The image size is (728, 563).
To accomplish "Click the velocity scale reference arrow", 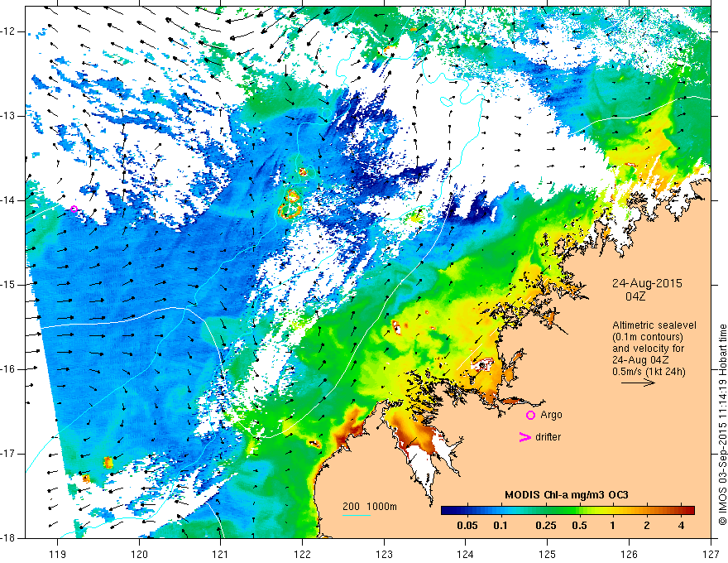I will tap(638, 383).
